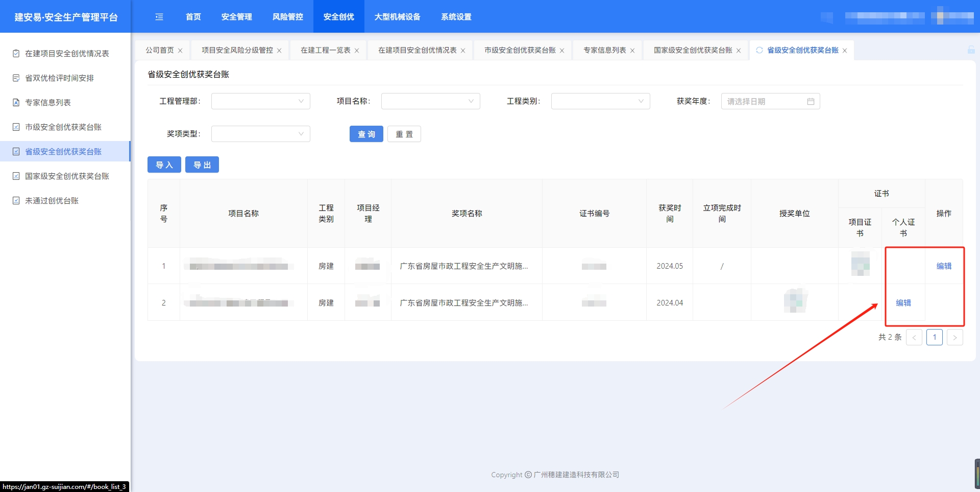Expand the 工程管理部 dropdown

point(260,101)
